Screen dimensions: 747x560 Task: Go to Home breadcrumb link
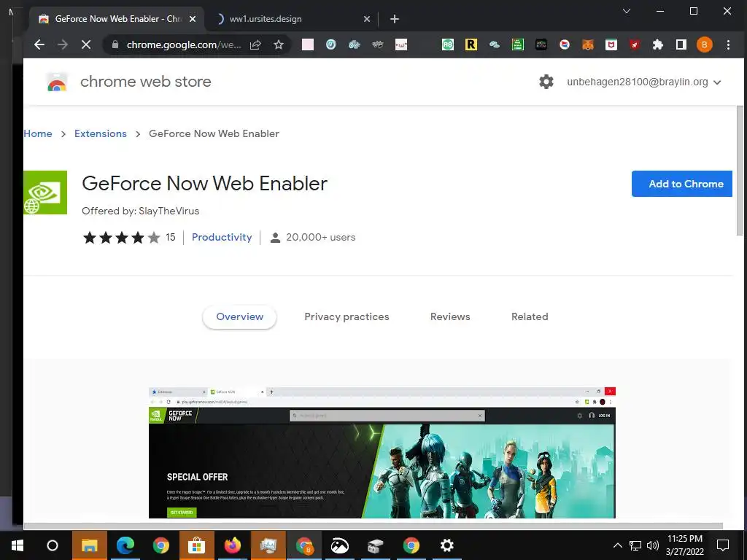click(x=38, y=134)
